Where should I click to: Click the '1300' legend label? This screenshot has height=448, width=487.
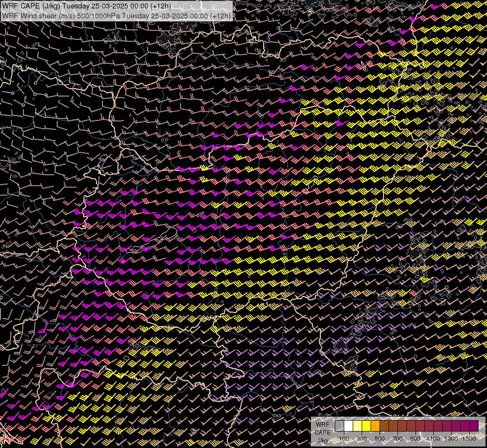(x=451, y=439)
